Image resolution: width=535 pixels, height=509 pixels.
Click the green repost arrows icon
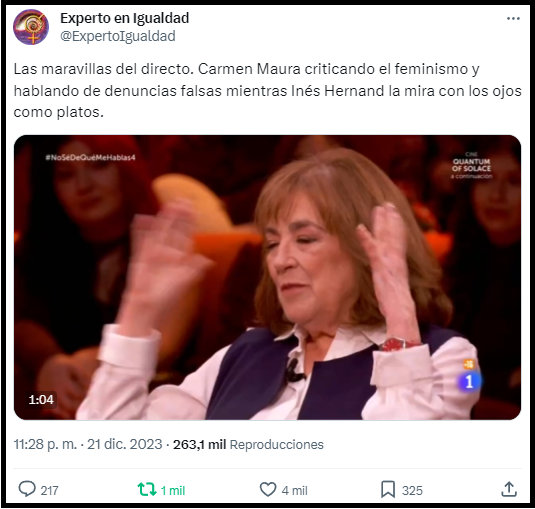[x=147, y=489]
